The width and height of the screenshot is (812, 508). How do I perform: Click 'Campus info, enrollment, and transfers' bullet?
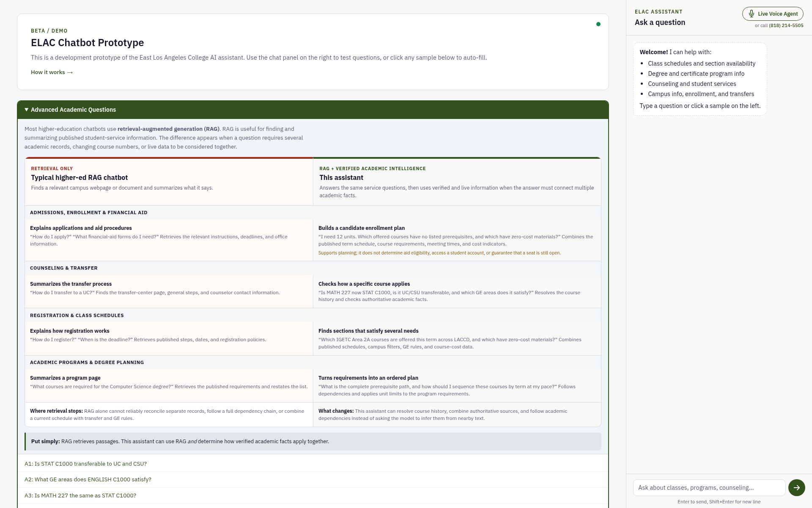(701, 94)
